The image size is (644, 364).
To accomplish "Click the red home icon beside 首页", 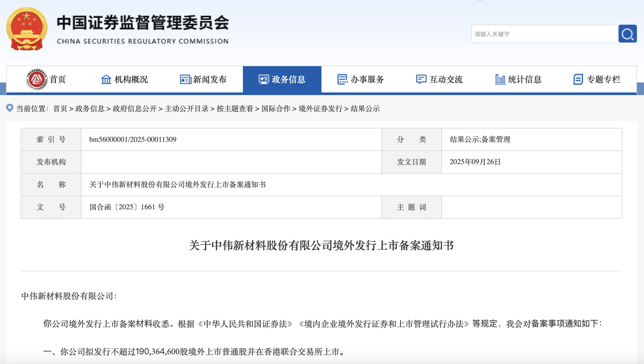I will [37, 79].
